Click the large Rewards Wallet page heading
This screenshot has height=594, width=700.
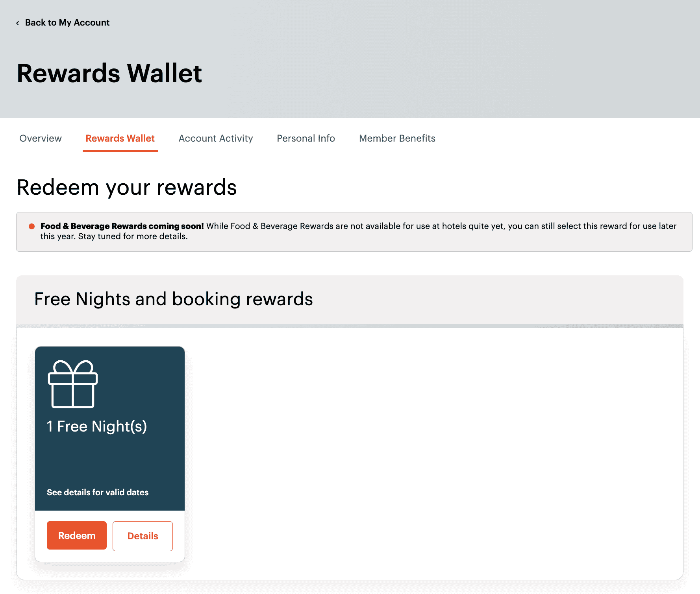[x=109, y=74]
